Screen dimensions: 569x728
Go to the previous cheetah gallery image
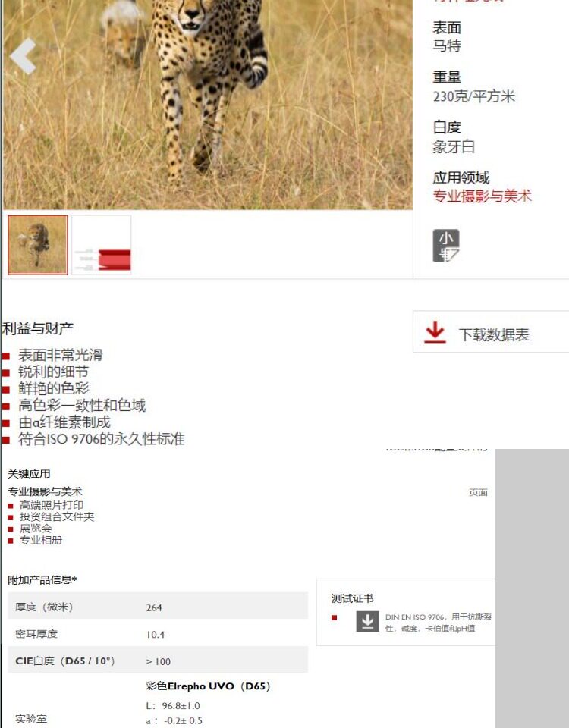coord(23,56)
